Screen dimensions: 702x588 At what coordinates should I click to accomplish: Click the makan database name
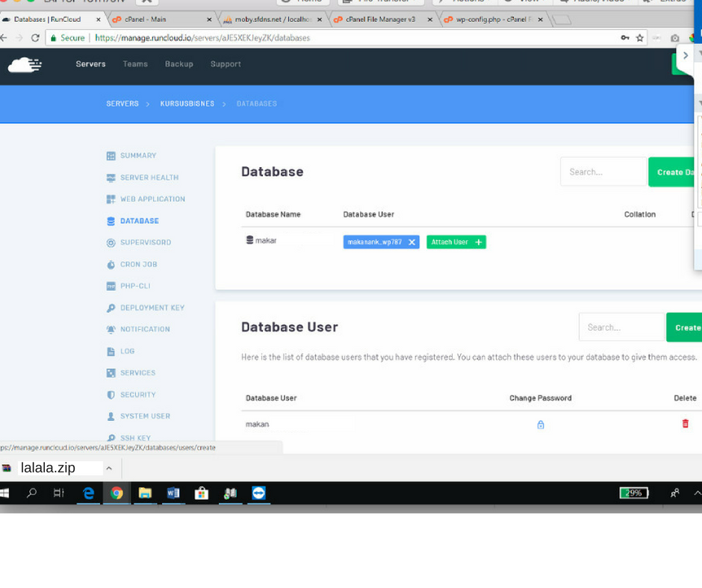tap(266, 241)
